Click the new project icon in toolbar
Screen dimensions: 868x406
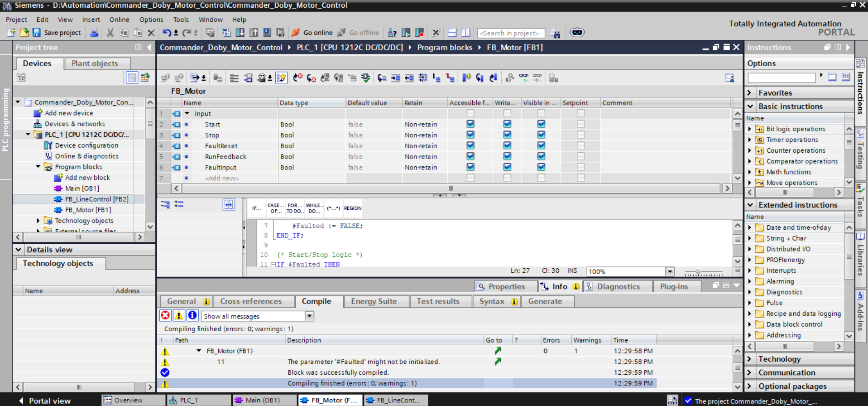pyautogui.click(x=11, y=33)
